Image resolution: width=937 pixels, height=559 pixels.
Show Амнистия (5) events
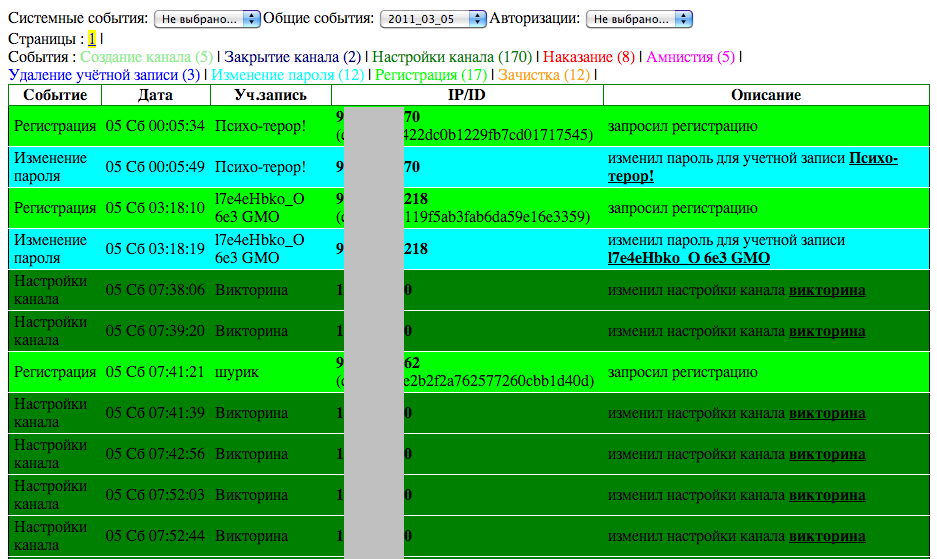click(x=691, y=57)
